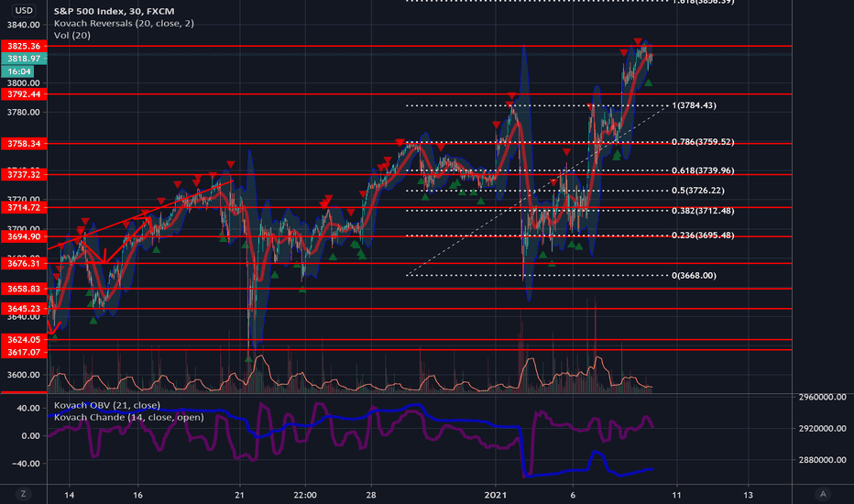Screen dimensions: 854x504
Task: Click the 3737.32 red price label
Action: (24, 174)
